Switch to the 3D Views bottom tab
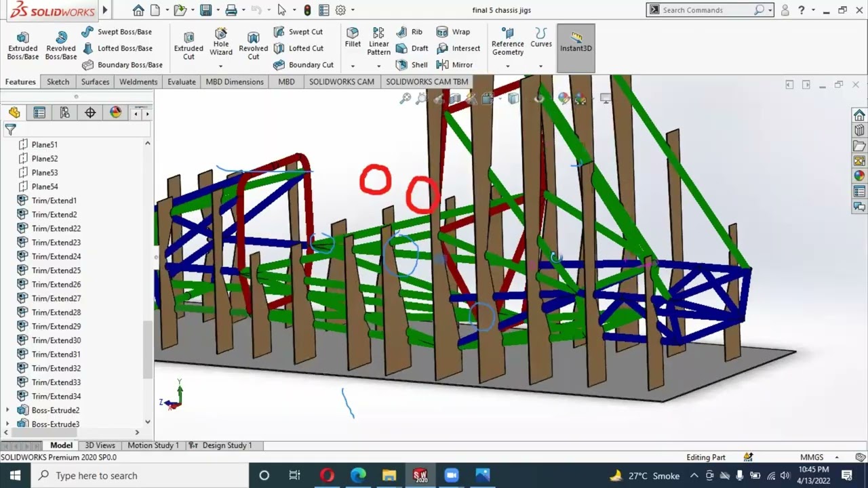868x488 pixels. click(x=100, y=445)
